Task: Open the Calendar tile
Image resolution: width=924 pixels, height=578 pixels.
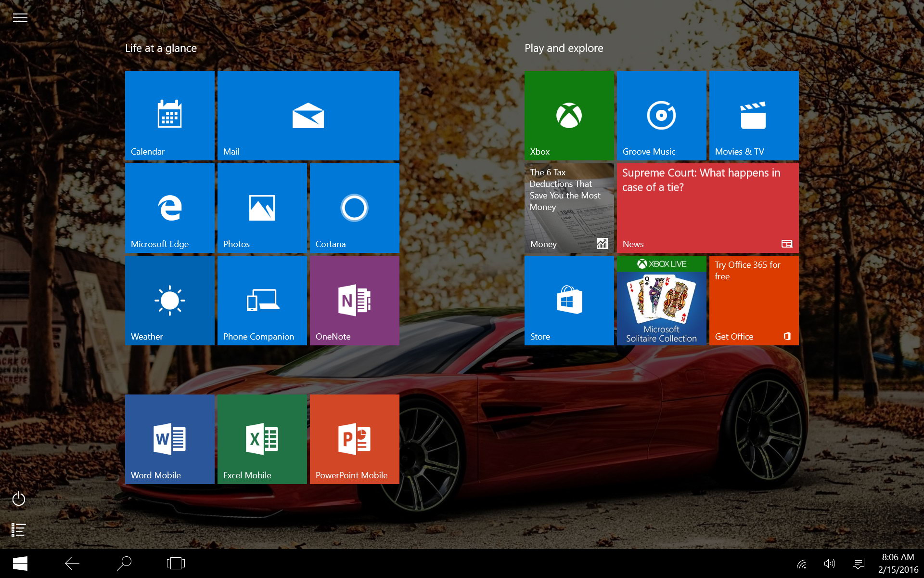Action: coord(169,116)
